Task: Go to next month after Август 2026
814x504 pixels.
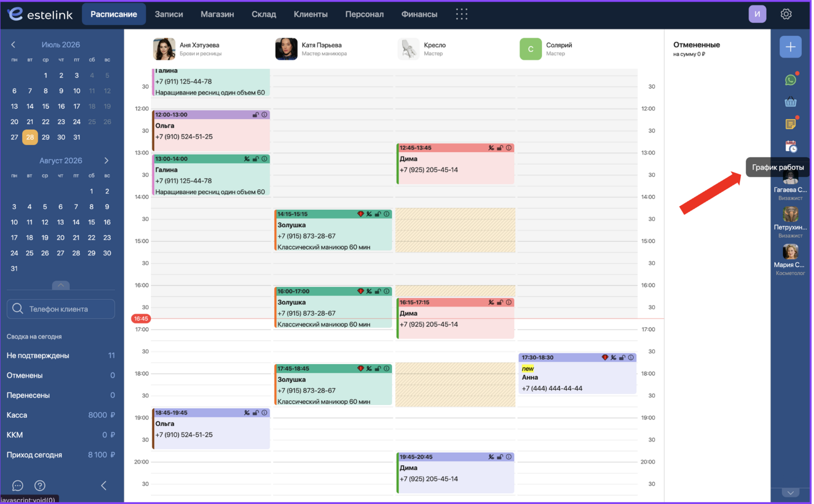Action: (107, 160)
